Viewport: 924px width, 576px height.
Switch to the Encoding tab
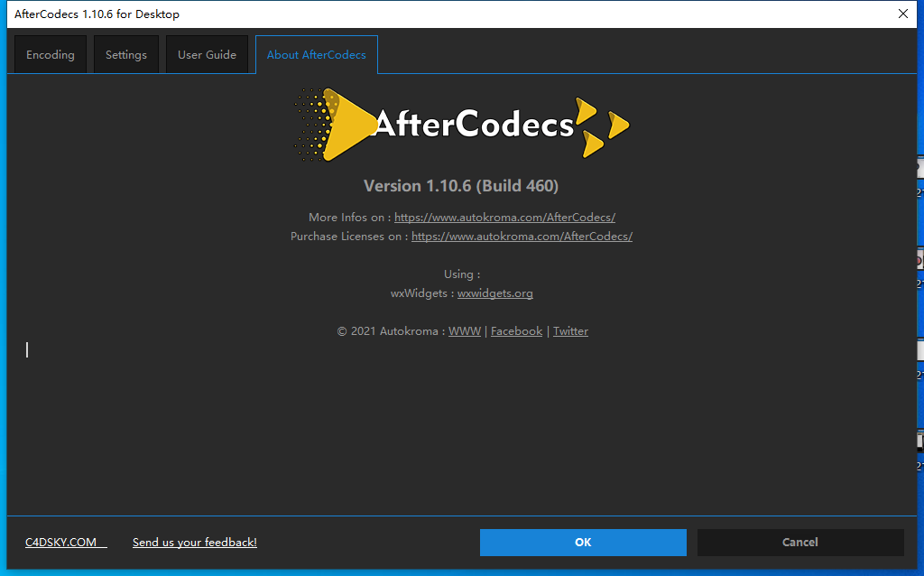tap(50, 54)
